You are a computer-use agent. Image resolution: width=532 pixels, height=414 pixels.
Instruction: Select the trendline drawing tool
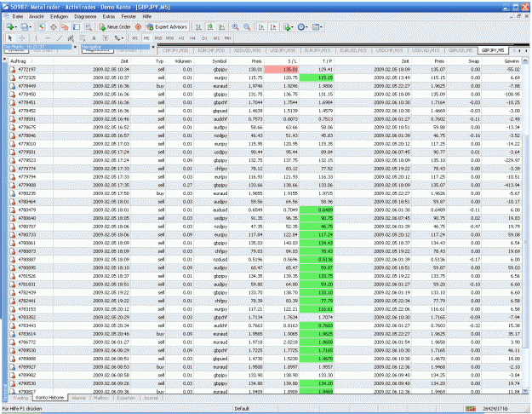[x=59, y=38]
